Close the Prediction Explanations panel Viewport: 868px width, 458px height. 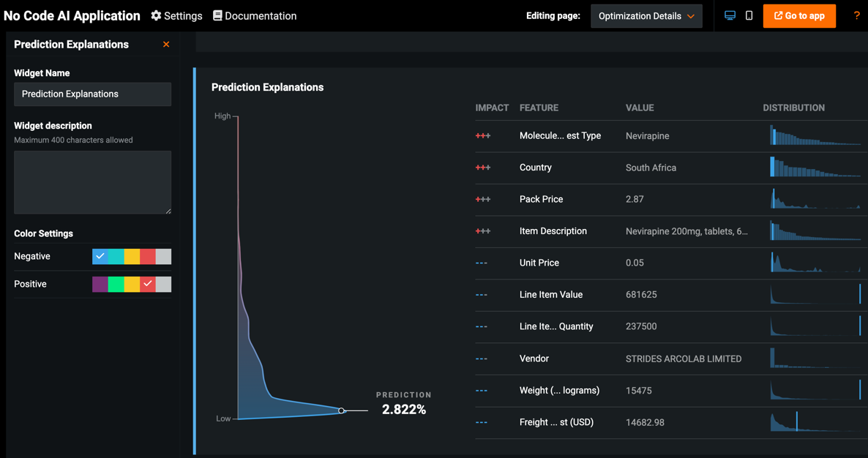(166, 45)
